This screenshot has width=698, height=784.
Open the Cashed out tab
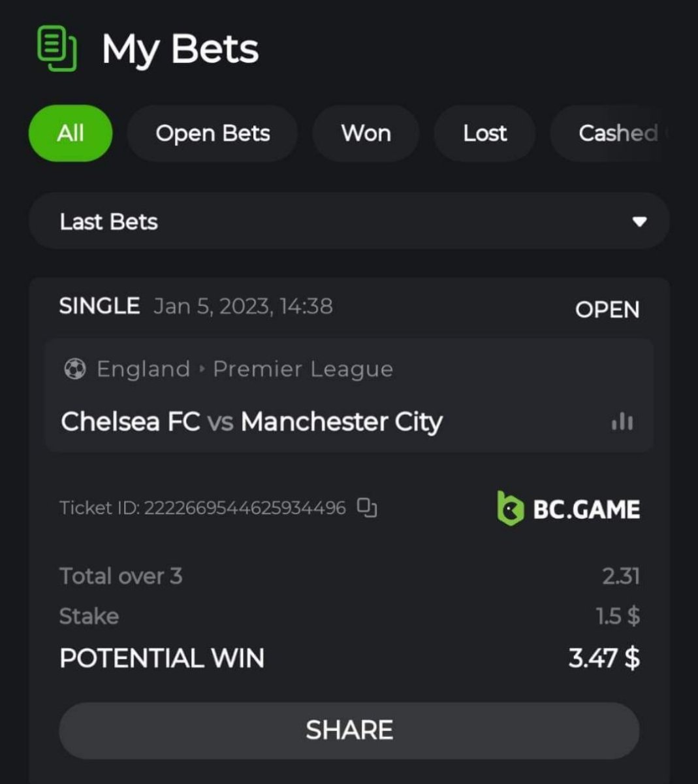618,133
